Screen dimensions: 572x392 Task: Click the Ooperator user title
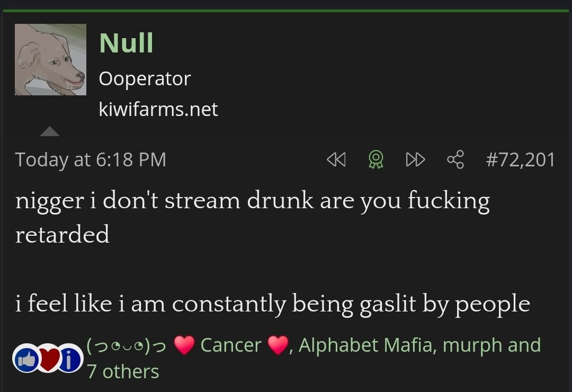click(145, 79)
